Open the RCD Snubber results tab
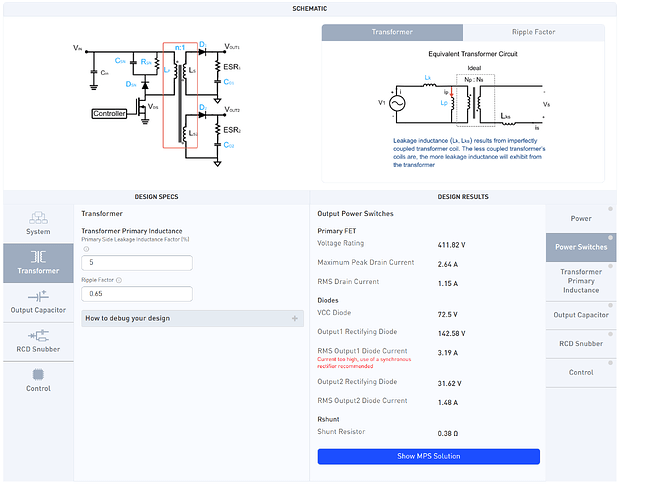 coord(581,344)
